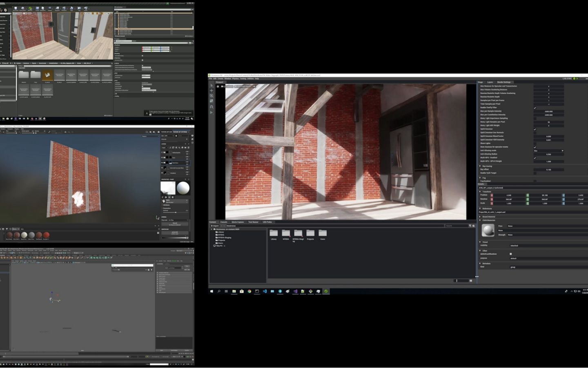
Task: Select the arrow select tool in Omniverse toolbar
Action: pyautogui.click(x=212, y=85)
